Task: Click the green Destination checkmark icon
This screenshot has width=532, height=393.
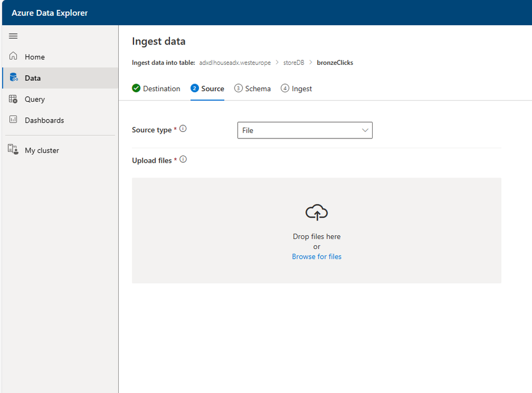Action: tap(136, 88)
